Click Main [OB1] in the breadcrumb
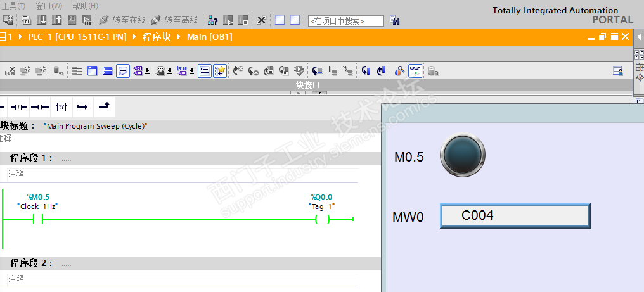Image resolution: width=644 pixels, height=292 pixels. (209, 37)
